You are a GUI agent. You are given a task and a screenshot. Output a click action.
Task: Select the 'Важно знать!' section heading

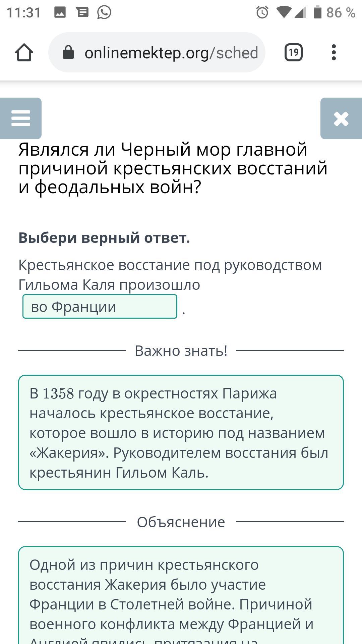[x=181, y=351]
